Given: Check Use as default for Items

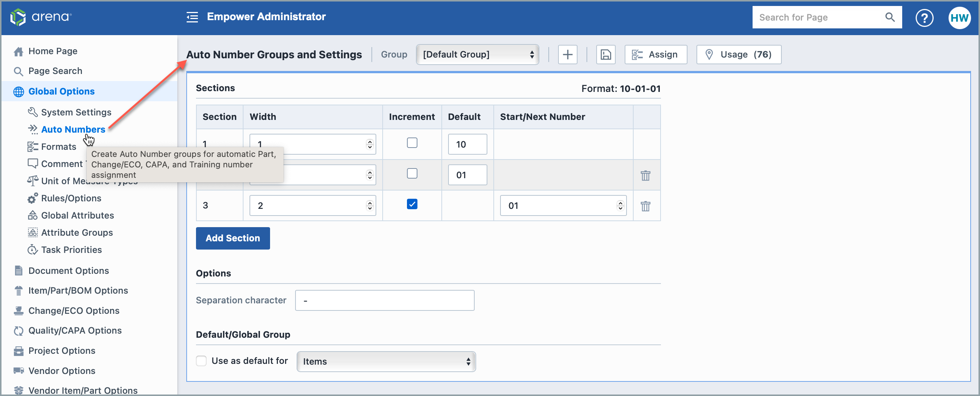Looking at the screenshot, I should [x=201, y=361].
